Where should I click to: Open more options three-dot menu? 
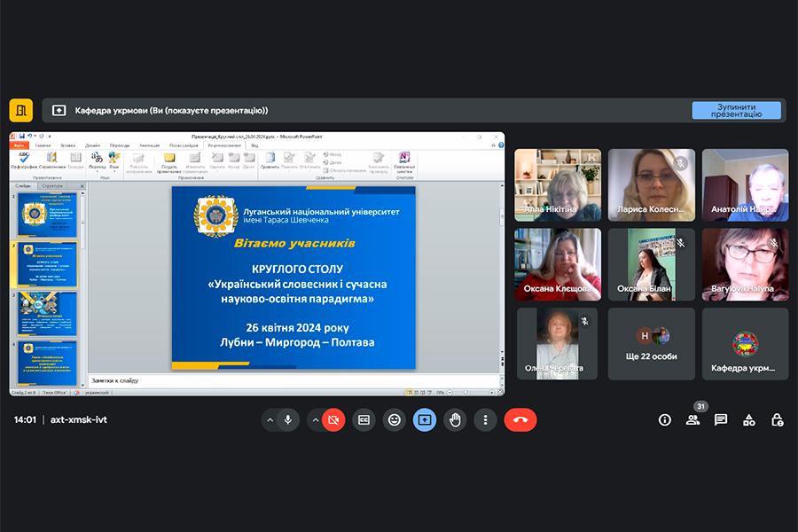coord(485,420)
